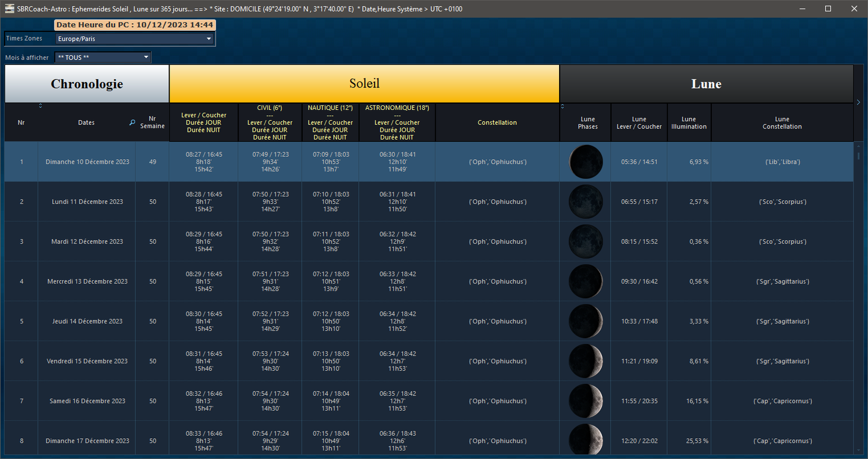Select the row 'Mercredi 13 Décembre 2023'
The image size is (868, 459).
click(x=429, y=281)
